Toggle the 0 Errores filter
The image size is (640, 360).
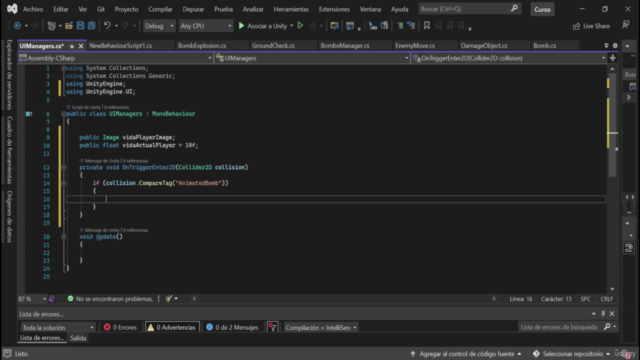click(x=120, y=327)
